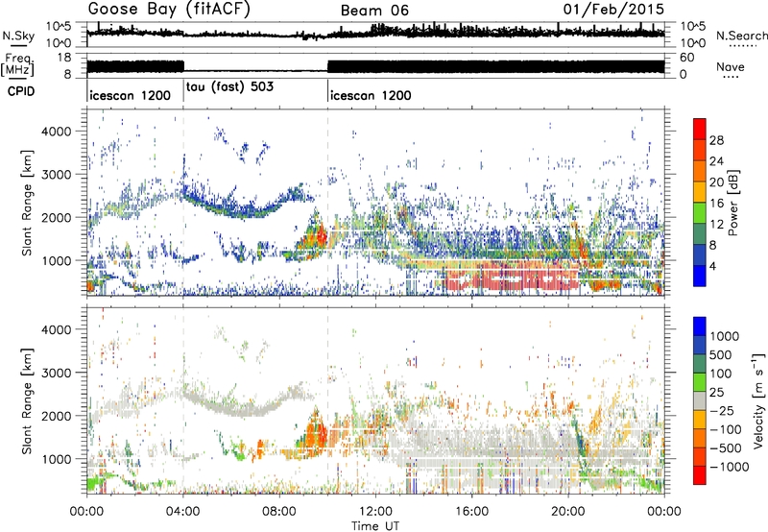Click the "Goose Bay (fitACF)" plot title
768x532 pixels.
pyautogui.click(x=169, y=10)
